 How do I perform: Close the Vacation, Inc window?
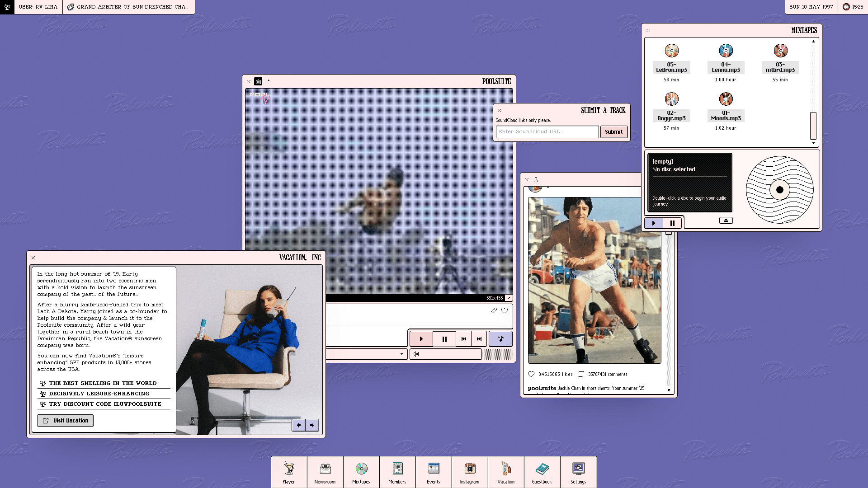point(33,258)
